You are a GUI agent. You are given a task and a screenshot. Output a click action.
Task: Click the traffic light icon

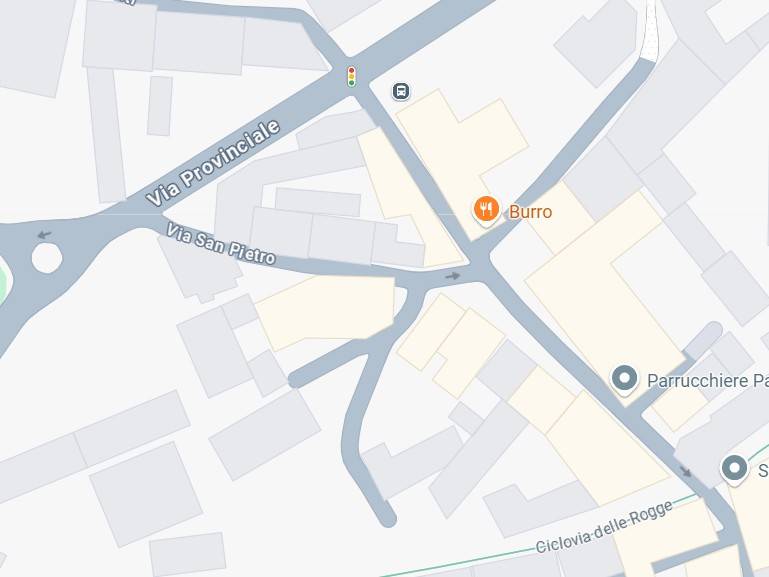pos(351,76)
